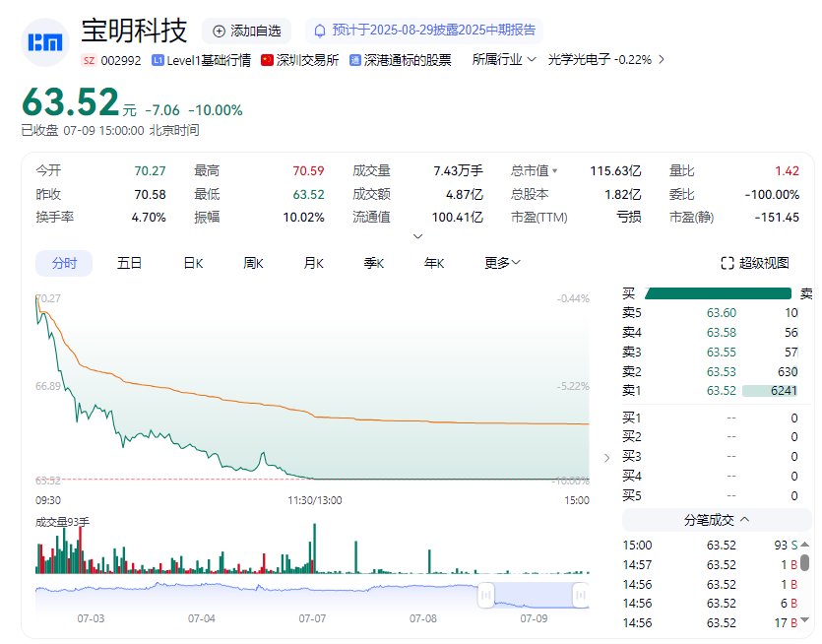
Task: Select the 周K chart tab
Action: pyautogui.click(x=254, y=263)
